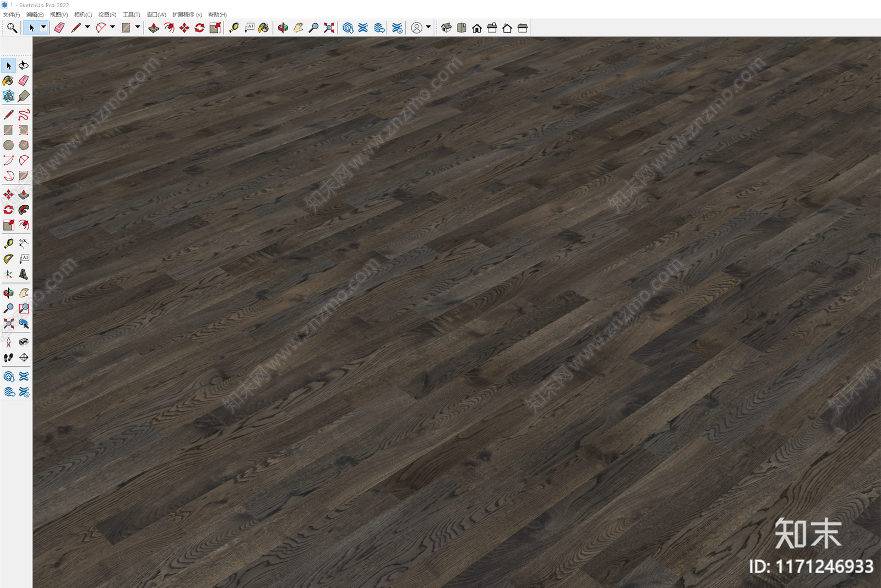The image size is (881, 588).
Task: Expand the Line tool dropdown arrow
Action: click(x=88, y=27)
